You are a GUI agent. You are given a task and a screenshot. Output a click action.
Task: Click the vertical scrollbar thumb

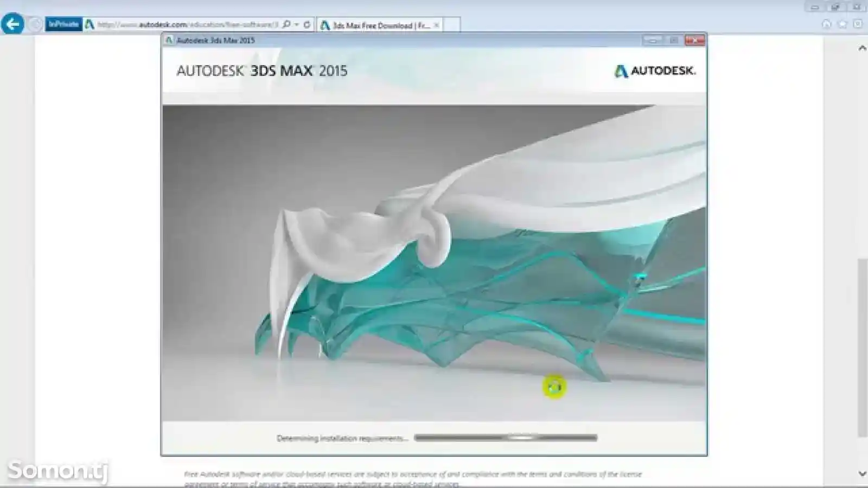[862, 348]
